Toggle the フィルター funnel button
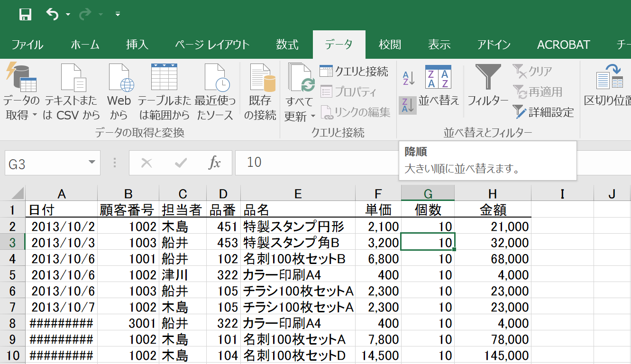The height and width of the screenshot is (364, 631). [488, 86]
